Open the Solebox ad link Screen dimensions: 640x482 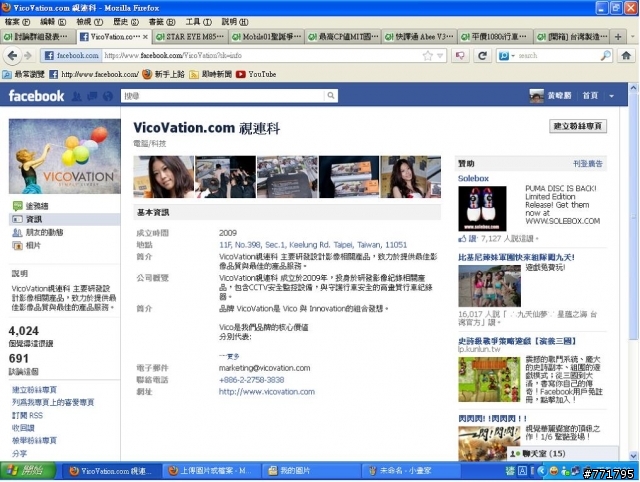[473, 178]
